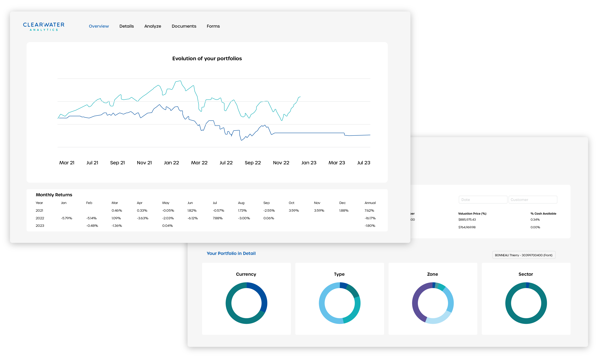Image resolution: width=602 pixels, height=364 pixels.
Task: Click the Clearwater Analytics logo
Action: click(43, 27)
